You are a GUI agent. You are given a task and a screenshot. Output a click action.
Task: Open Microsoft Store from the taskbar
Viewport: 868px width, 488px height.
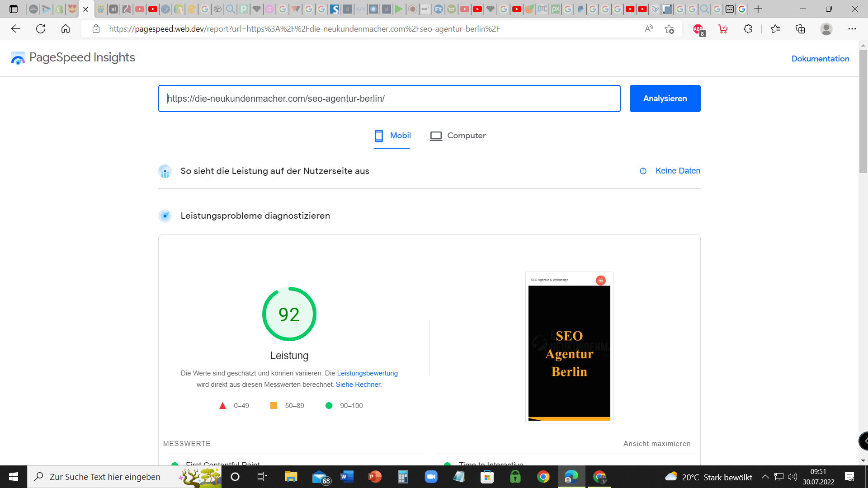[487, 477]
